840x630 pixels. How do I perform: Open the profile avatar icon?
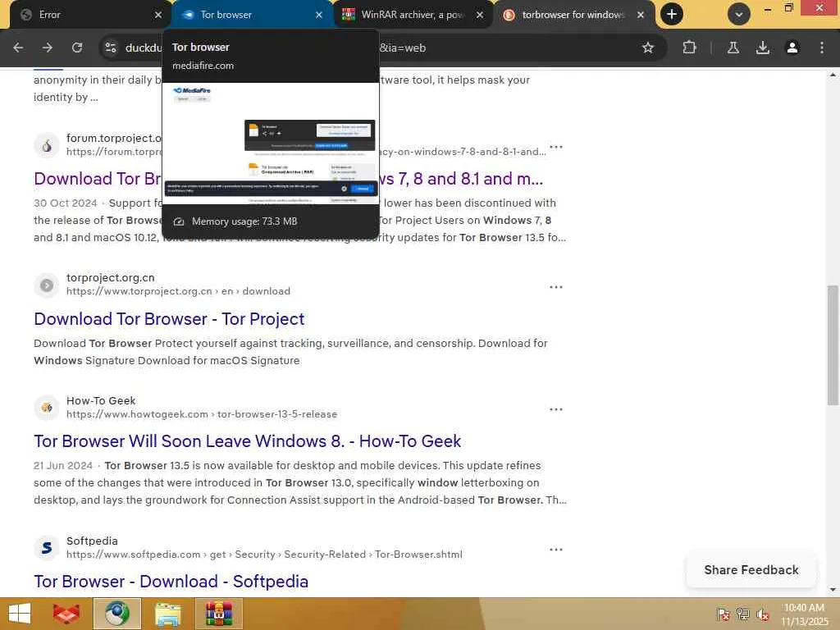(x=792, y=48)
